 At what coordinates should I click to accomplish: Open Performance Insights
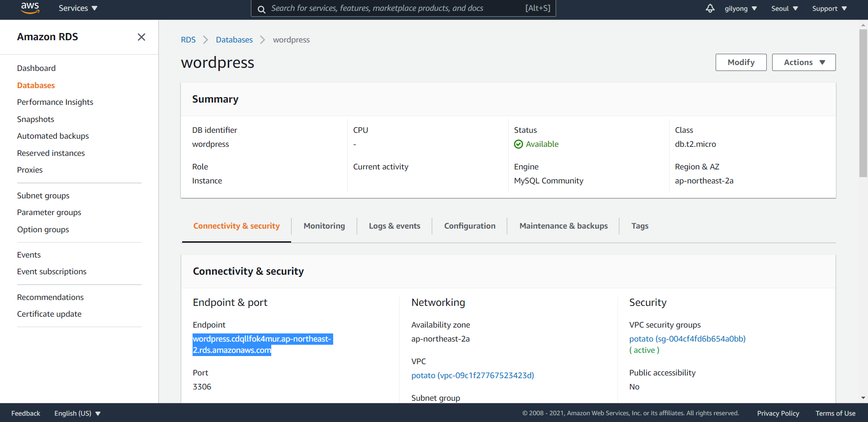click(x=55, y=102)
